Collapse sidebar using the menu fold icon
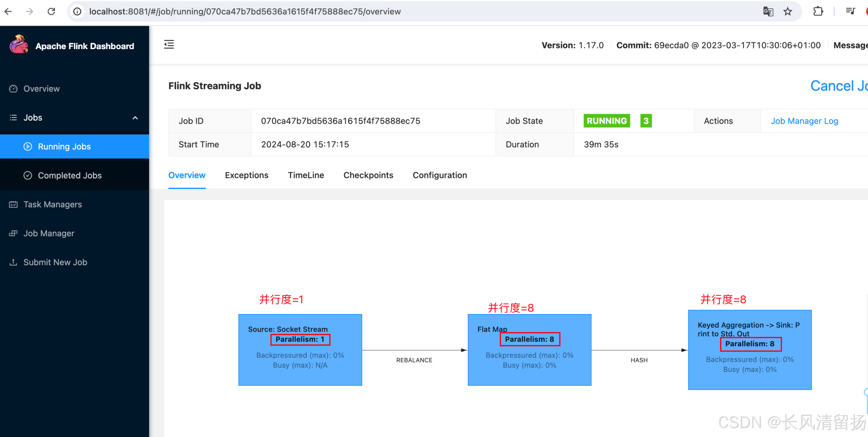The width and height of the screenshot is (868, 437). coord(169,44)
